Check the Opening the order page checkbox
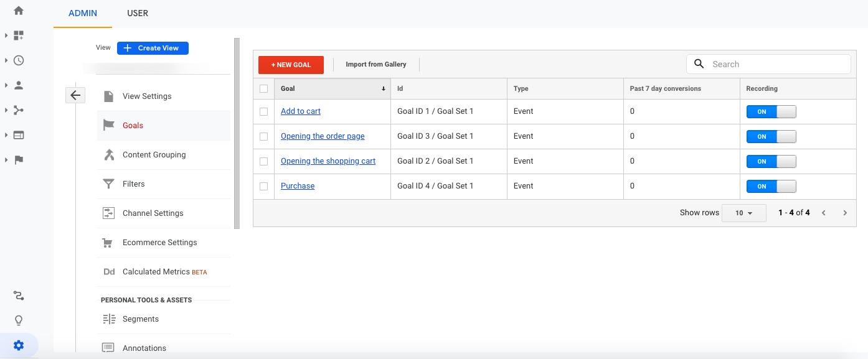The image size is (868, 359). click(x=264, y=136)
